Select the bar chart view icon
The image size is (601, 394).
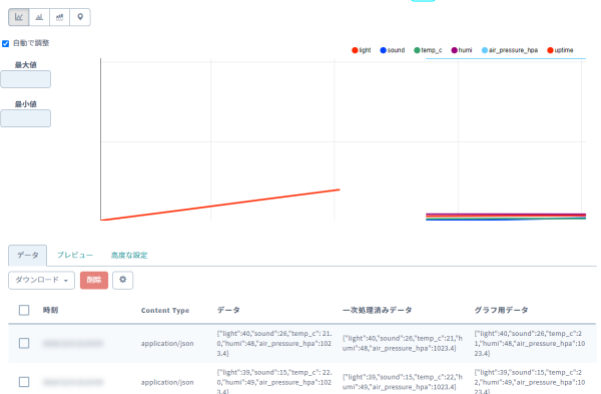[39, 17]
